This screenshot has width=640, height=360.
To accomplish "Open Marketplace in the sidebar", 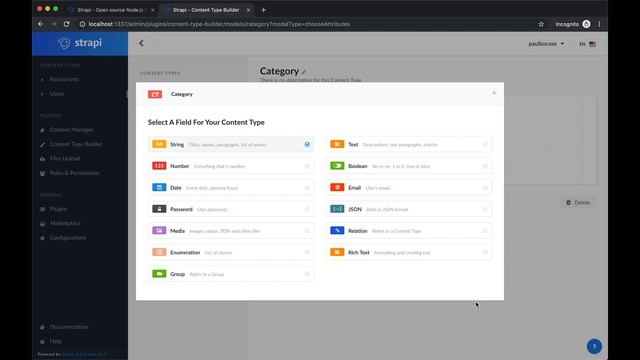I will tap(64, 223).
